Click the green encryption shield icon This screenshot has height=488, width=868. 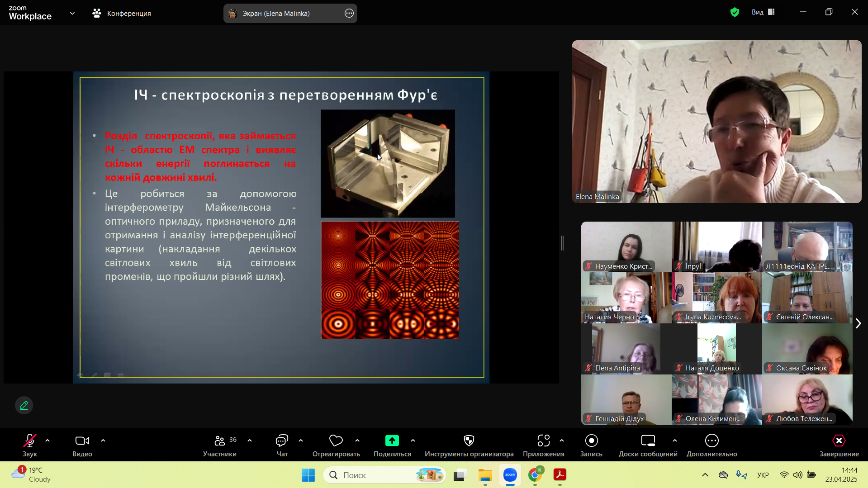tap(735, 12)
